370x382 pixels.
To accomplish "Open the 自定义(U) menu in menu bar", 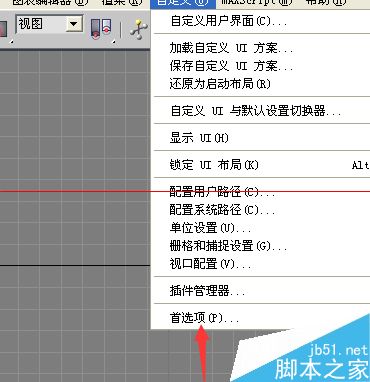I will coord(183,3).
